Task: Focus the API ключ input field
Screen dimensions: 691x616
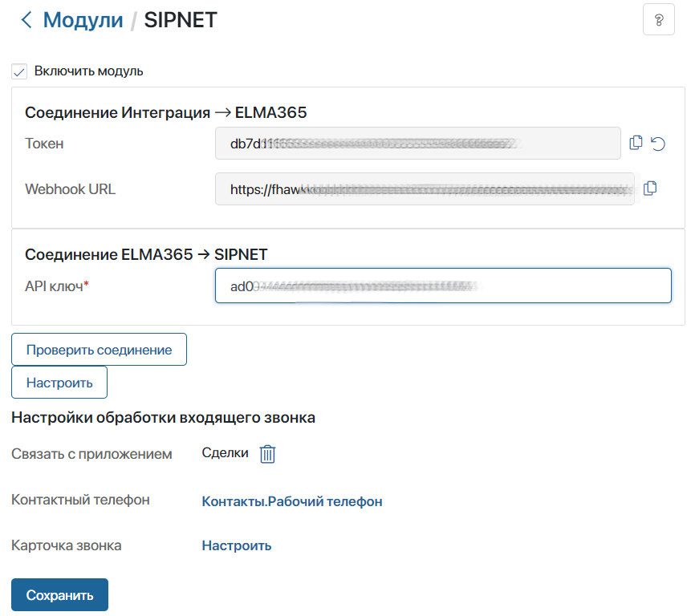Action: (x=443, y=286)
